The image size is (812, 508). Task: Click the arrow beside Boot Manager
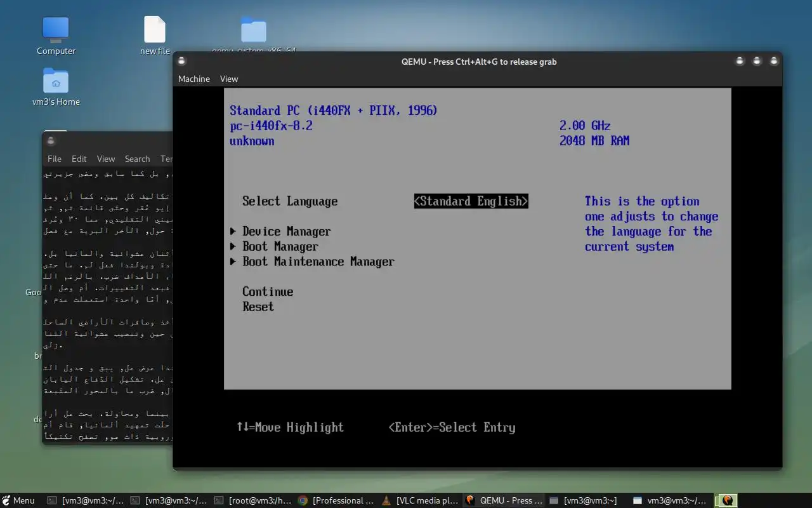pos(233,247)
